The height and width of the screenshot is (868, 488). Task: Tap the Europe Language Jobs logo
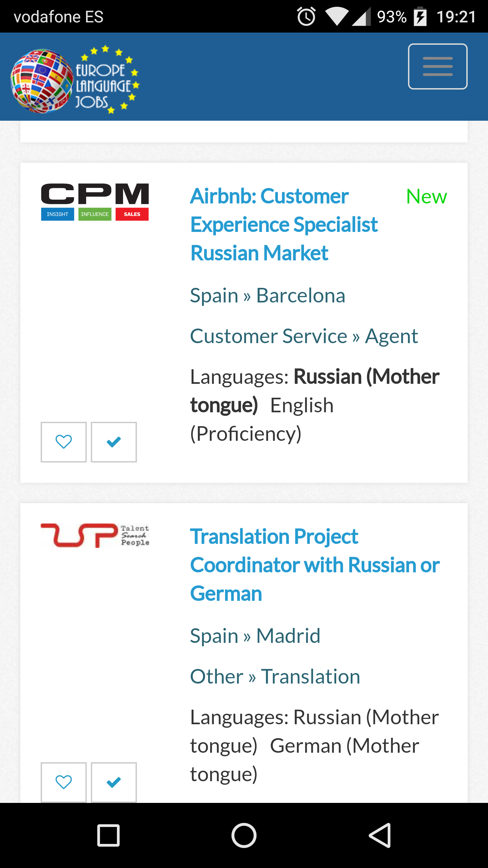tap(75, 80)
